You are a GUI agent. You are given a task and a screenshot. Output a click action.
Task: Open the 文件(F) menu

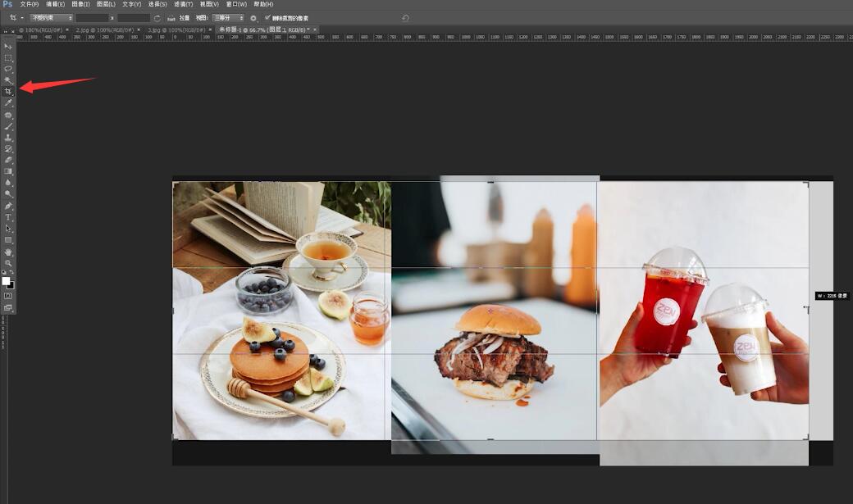[x=30, y=4]
